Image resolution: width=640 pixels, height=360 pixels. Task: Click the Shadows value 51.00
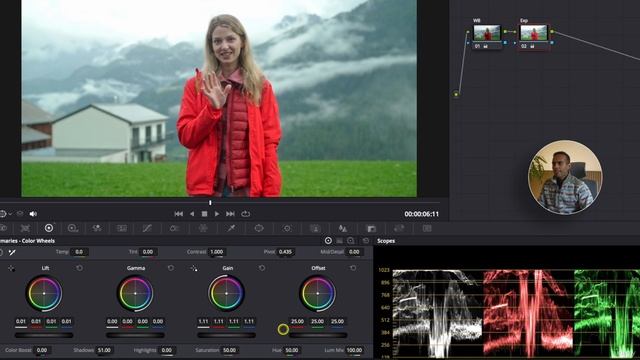click(104, 350)
